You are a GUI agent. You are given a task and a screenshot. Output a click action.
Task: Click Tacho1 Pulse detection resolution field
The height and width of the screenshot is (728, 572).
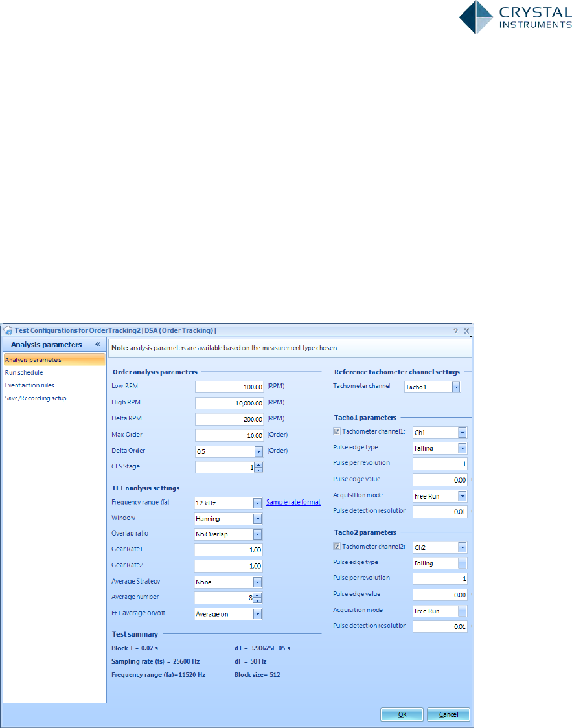pos(440,512)
